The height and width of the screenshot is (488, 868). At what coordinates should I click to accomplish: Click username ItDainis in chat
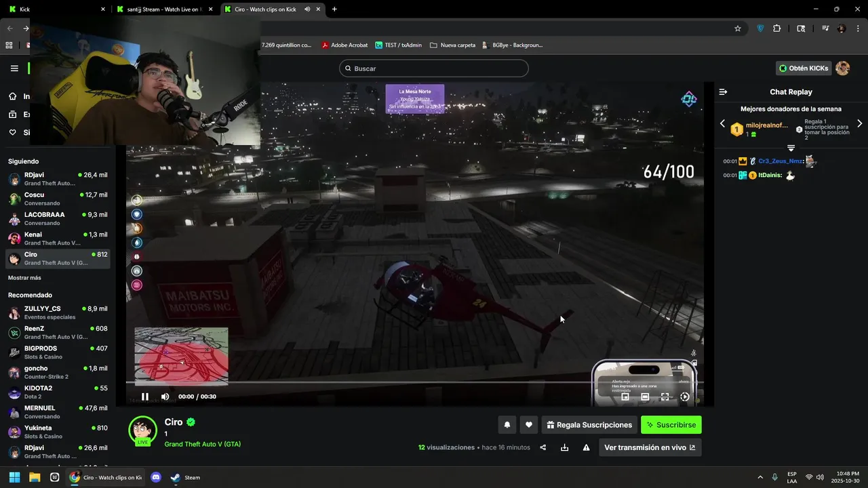770,176
